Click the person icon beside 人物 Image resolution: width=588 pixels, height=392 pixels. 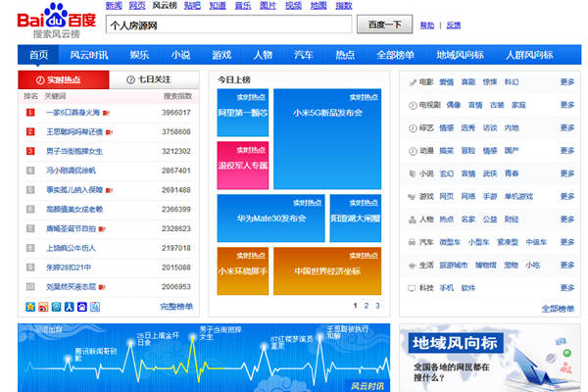413,220
